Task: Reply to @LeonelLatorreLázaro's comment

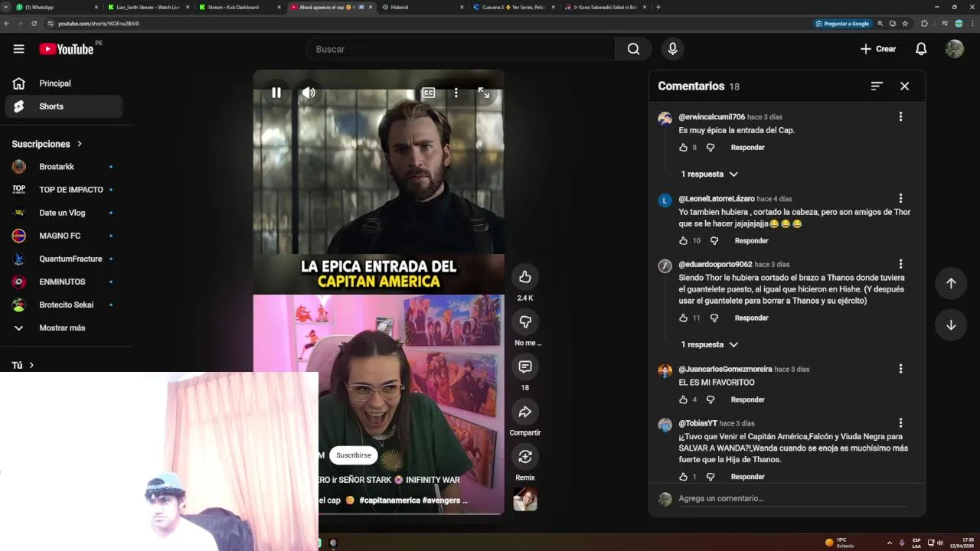Action: click(x=751, y=240)
